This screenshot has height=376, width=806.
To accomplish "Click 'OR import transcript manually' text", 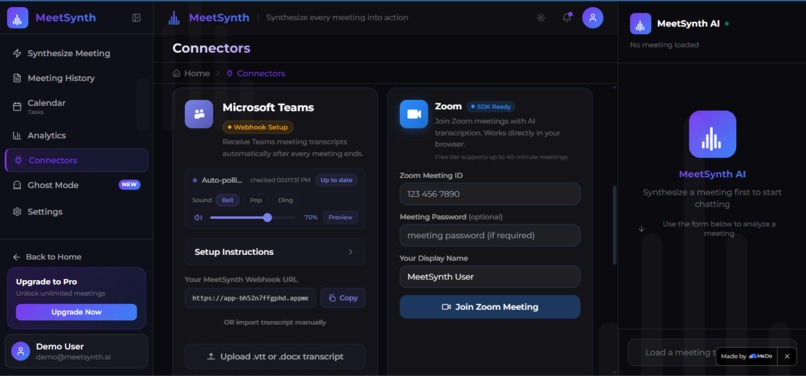I will 275,323.
